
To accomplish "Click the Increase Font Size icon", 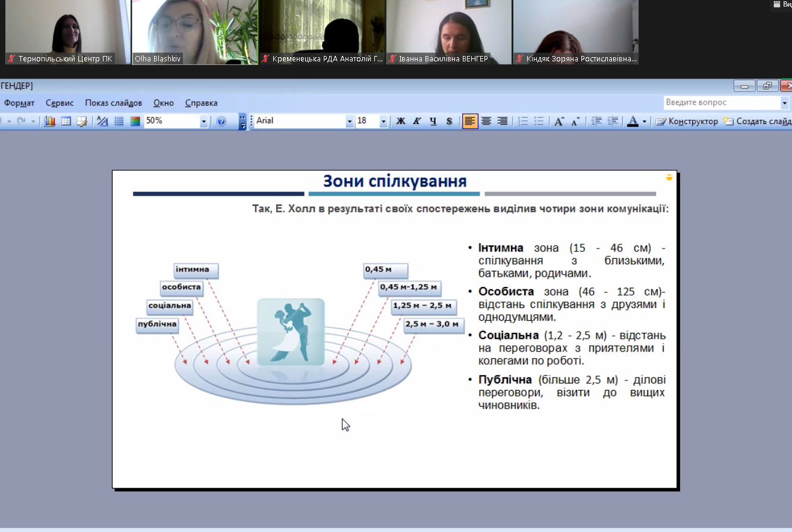I will click(559, 121).
